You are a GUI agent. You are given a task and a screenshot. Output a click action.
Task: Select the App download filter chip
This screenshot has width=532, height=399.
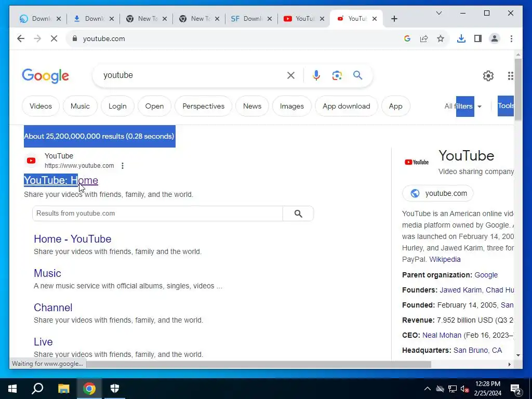click(x=347, y=106)
